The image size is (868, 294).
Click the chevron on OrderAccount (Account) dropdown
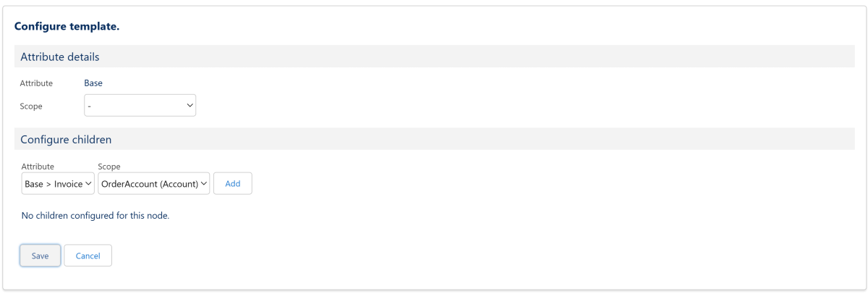(204, 184)
